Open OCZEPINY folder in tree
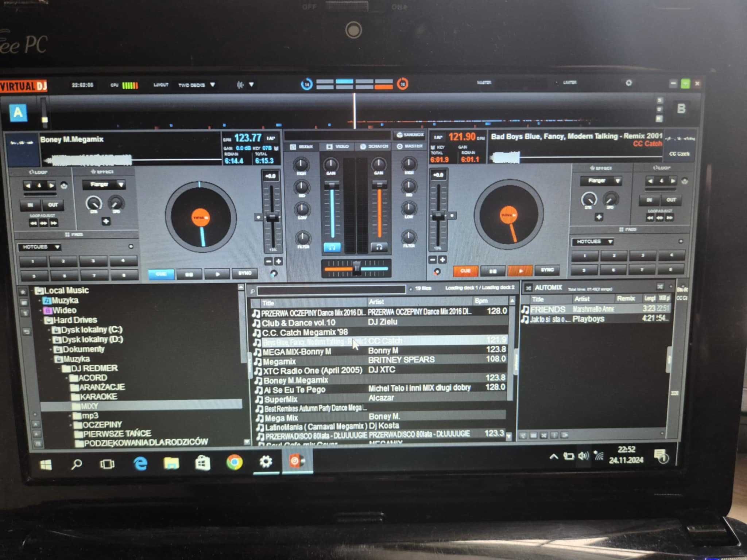The image size is (747, 560). click(x=102, y=425)
